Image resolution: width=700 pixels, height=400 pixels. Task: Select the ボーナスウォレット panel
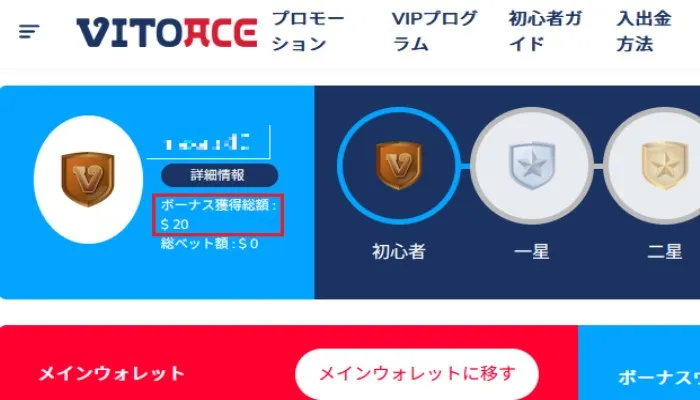[x=639, y=362]
